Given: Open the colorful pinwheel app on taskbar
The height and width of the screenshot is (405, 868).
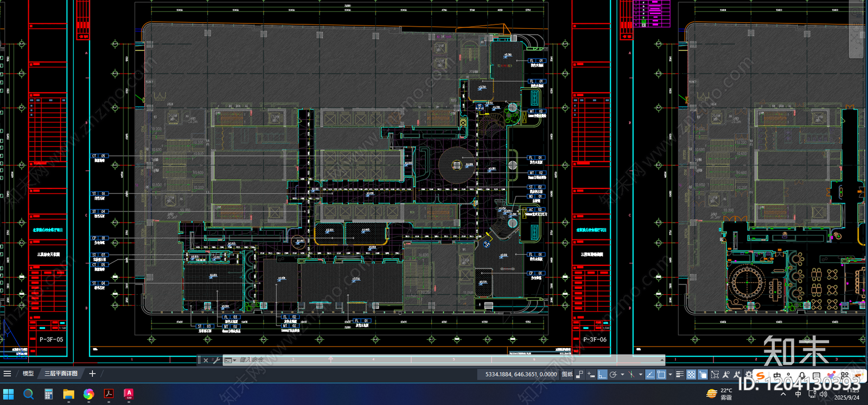Looking at the screenshot, I should click(x=88, y=394).
